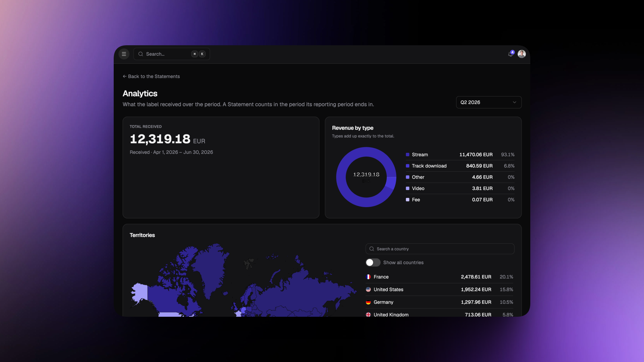The image size is (644, 362).
Task: Click the donut chart center total
Action: 366,175
